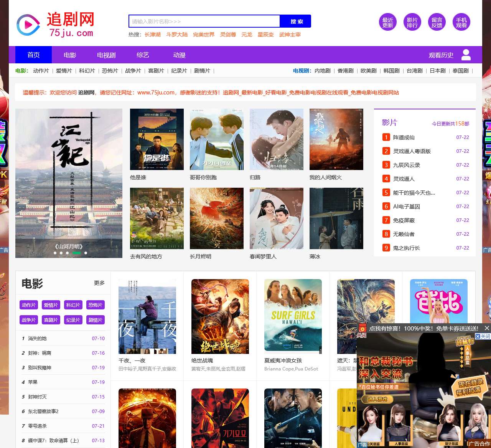
Task: Close the floating ad with X icon
Action: [x=487, y=328]
